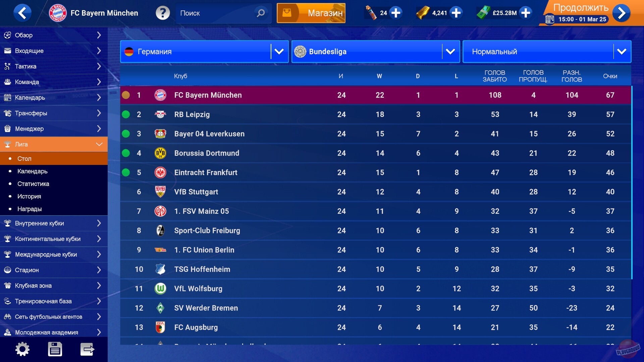Open the Стадион sidebar section
644x362 pixels.
click(x=54, y=270)
